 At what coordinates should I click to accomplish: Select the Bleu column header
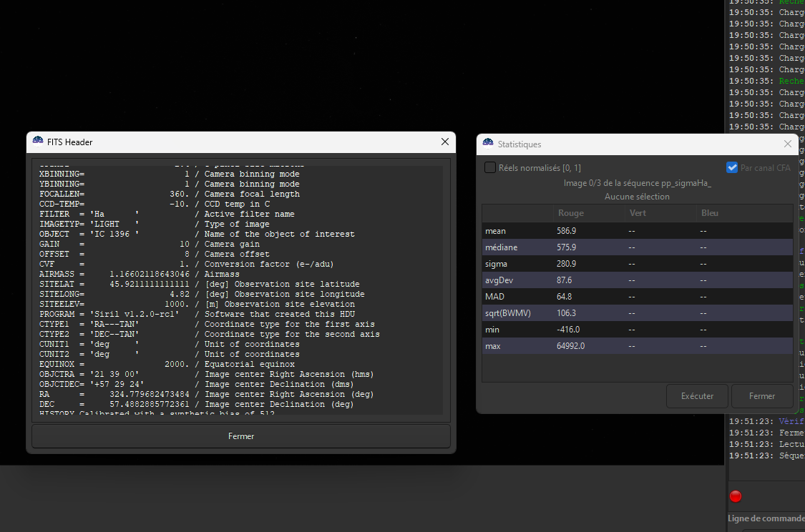(710, 213)
